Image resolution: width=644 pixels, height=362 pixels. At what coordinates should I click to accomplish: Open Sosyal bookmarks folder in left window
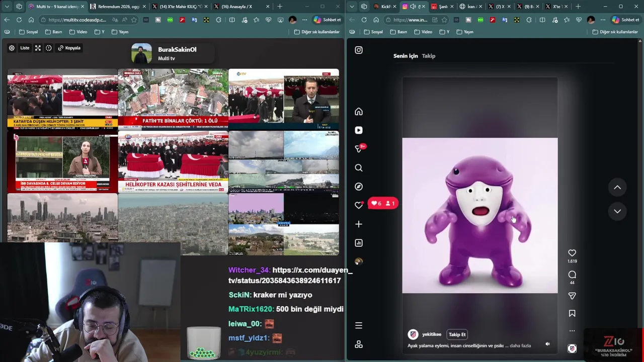29,32
